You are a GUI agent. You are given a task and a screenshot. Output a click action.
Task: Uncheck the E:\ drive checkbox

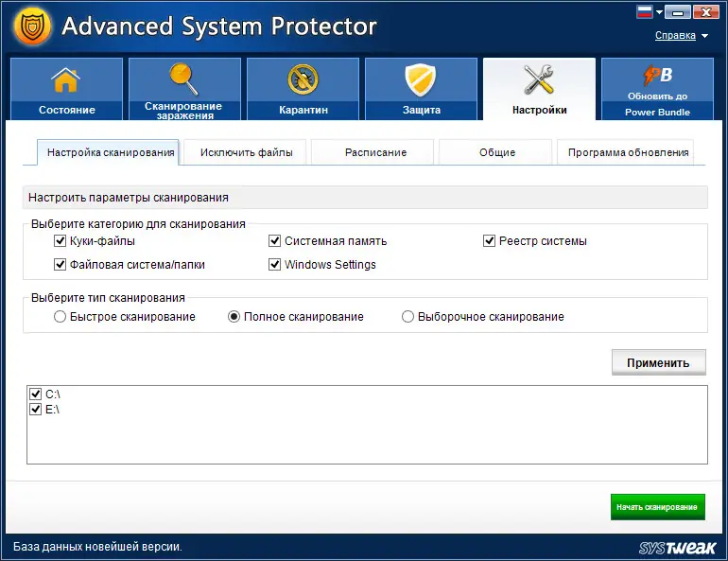[35, 409]
